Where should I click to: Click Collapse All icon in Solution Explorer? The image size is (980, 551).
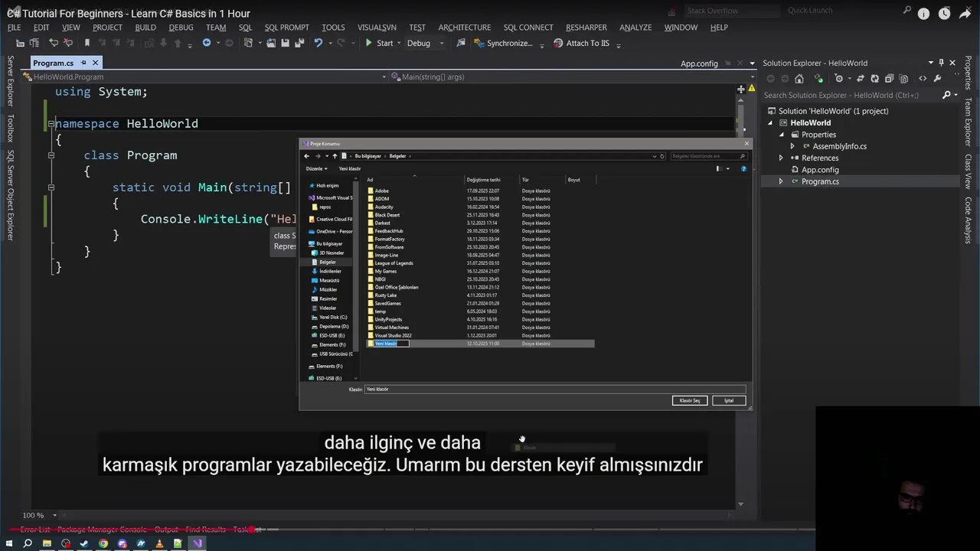pos(888,78)
